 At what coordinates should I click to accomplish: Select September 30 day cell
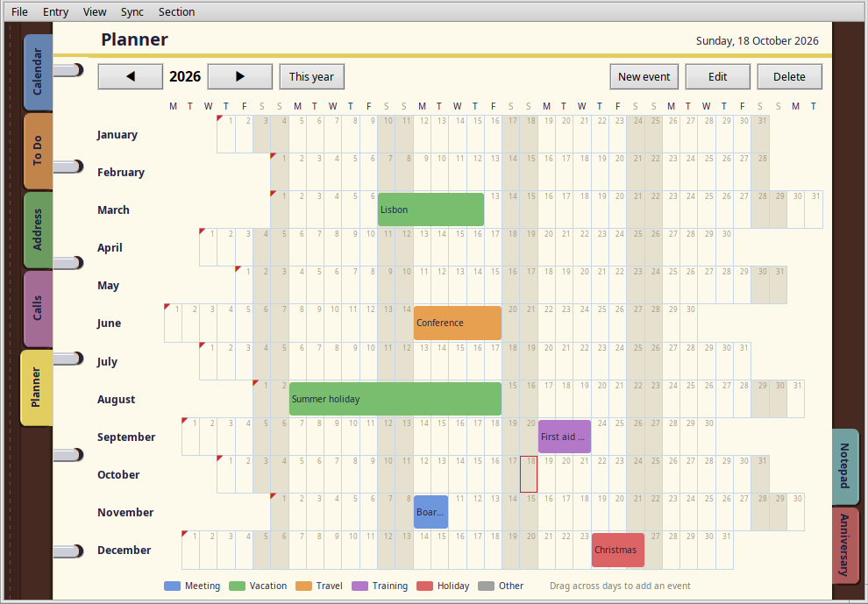[x=707, y=437]
